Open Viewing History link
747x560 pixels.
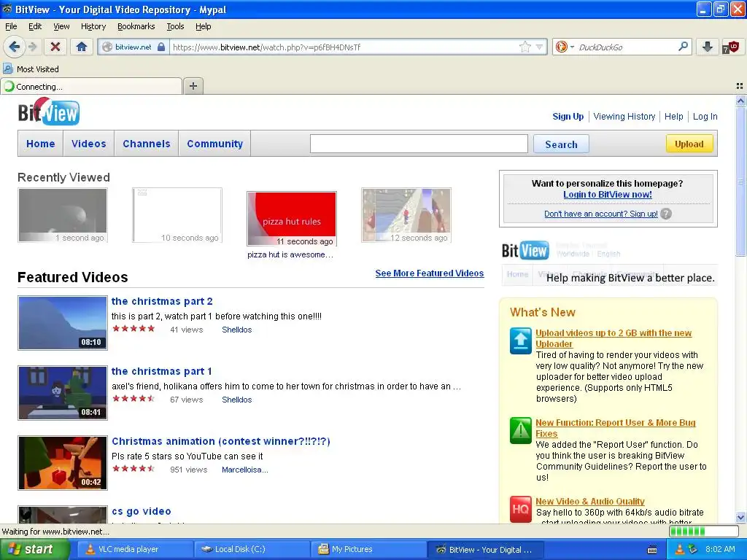[624, 116]
